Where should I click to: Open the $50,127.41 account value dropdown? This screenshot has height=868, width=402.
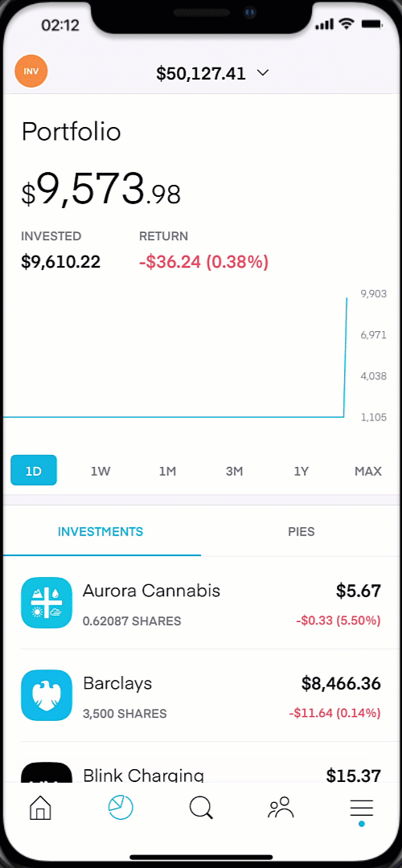coord(212,73)
